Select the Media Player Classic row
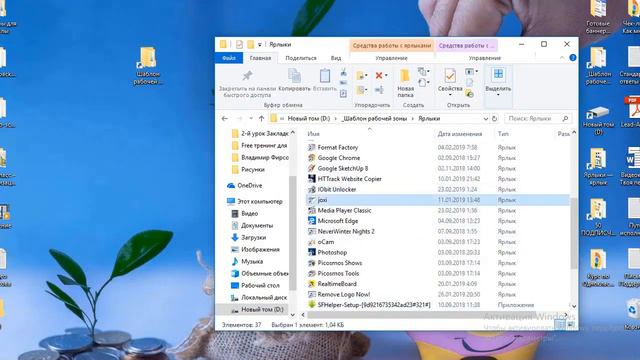The width and height of the screenshot is (640, 360). click(x=438, y=210)
